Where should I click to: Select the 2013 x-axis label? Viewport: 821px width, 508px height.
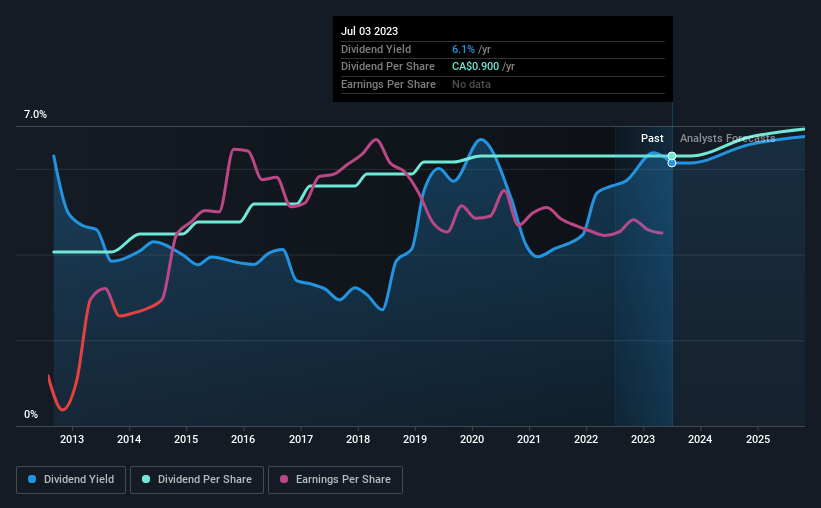(x=72, y=439)
